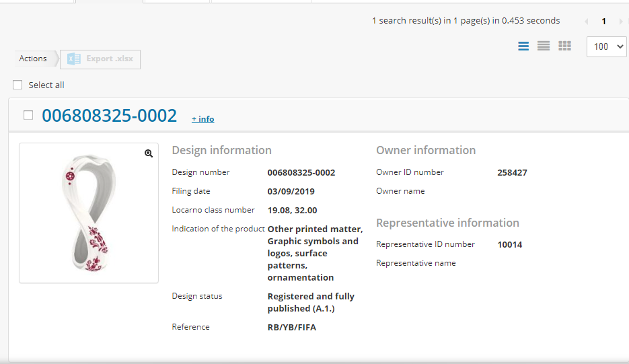The width and height of the screenshot is (629, 364).
Task: Click the 'Owner name' label
Action: tap(400, 191)
